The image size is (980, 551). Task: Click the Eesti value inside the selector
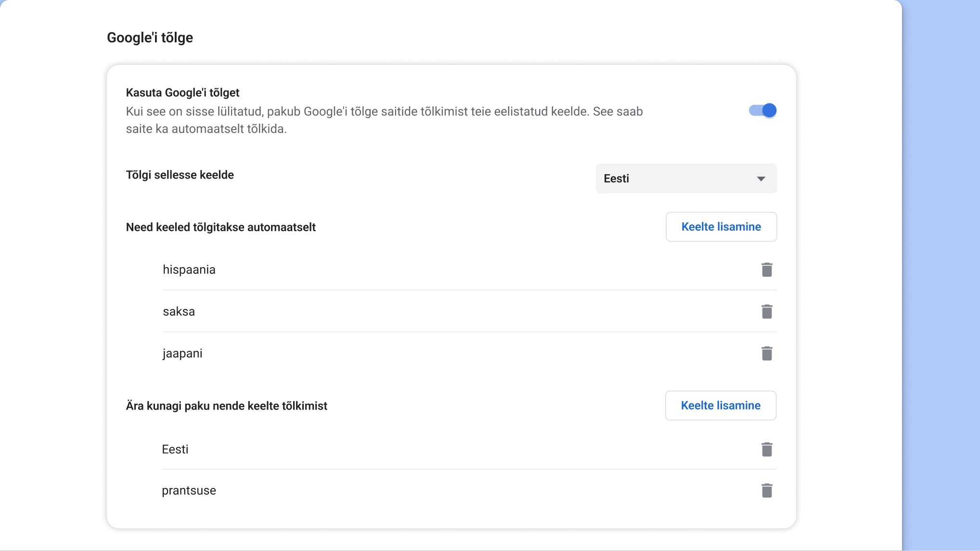(617, 179)
